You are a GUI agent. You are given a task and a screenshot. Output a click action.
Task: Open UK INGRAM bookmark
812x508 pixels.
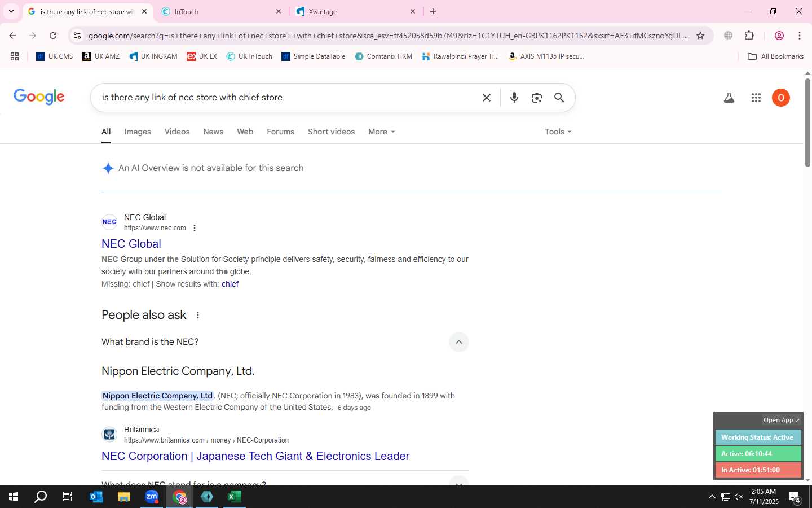153,56
